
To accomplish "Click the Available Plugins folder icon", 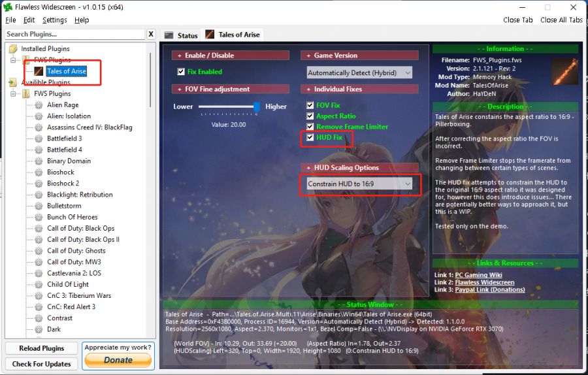I will (x=13, y=83).
